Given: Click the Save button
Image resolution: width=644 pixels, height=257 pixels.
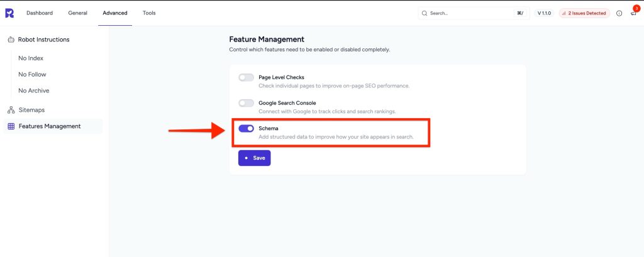Looking at the screenshot, I should coord(254,158).
